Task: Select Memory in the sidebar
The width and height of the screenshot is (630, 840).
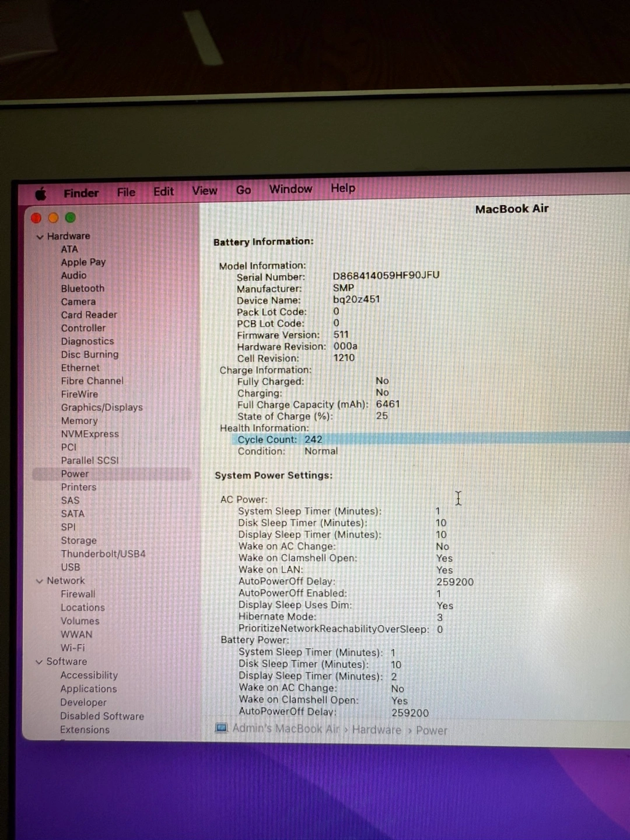Action: click(79, 421)
